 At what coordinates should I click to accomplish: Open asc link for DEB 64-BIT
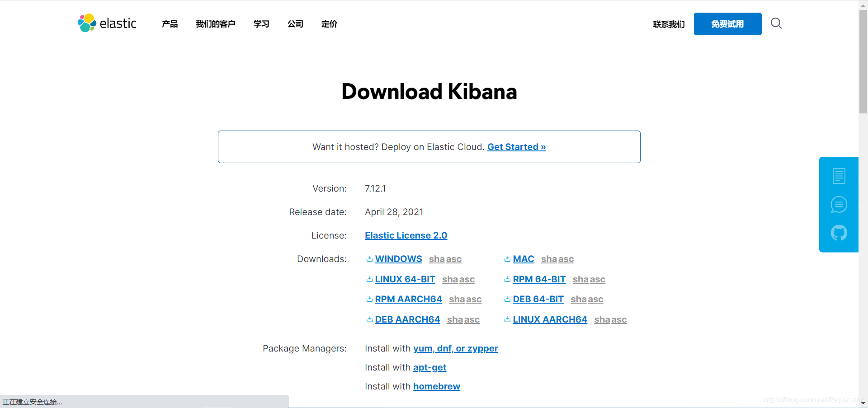coord(596,300)
